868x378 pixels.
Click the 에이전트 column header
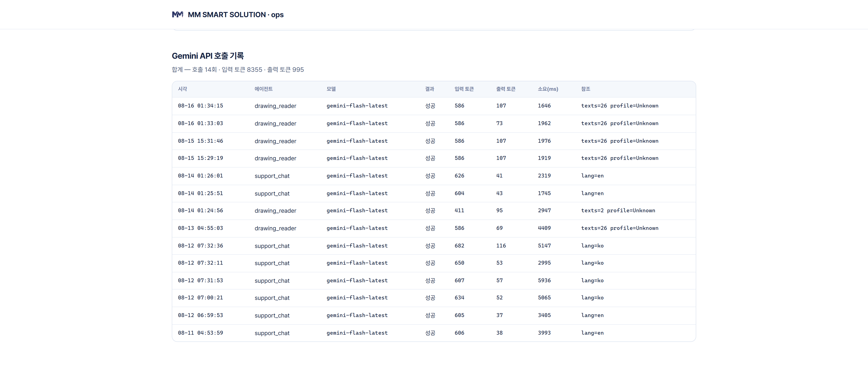(264, 89)
